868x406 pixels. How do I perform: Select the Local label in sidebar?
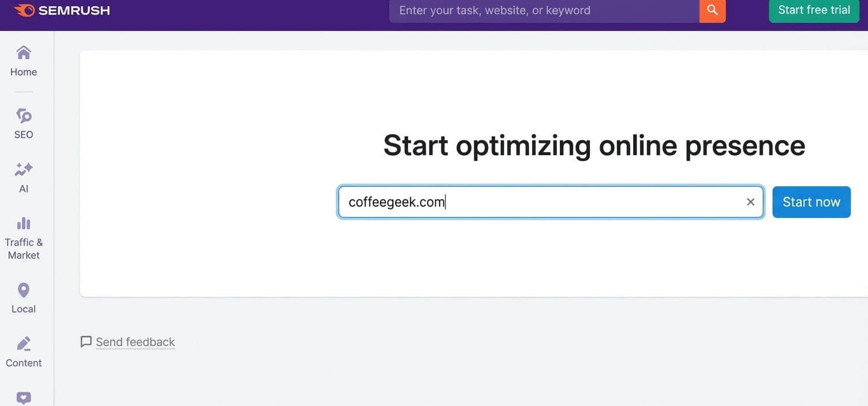click(x=24, y=309)
